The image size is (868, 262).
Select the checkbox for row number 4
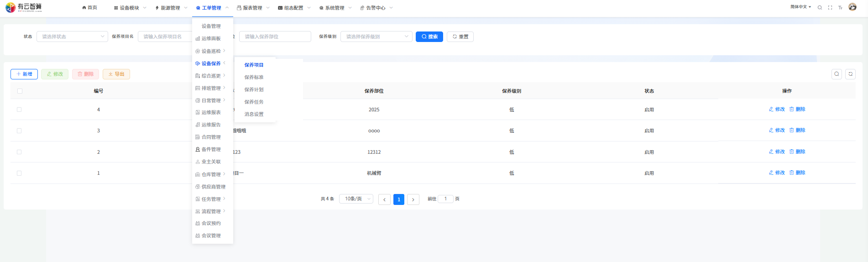[19, 110]
